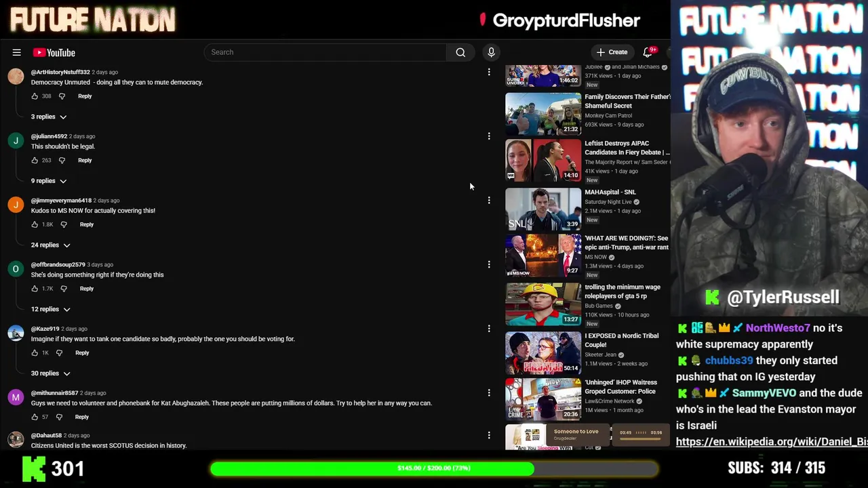Reply to mithunnair8587 comment
Screen dimensions: 868x488
point(82,417)
